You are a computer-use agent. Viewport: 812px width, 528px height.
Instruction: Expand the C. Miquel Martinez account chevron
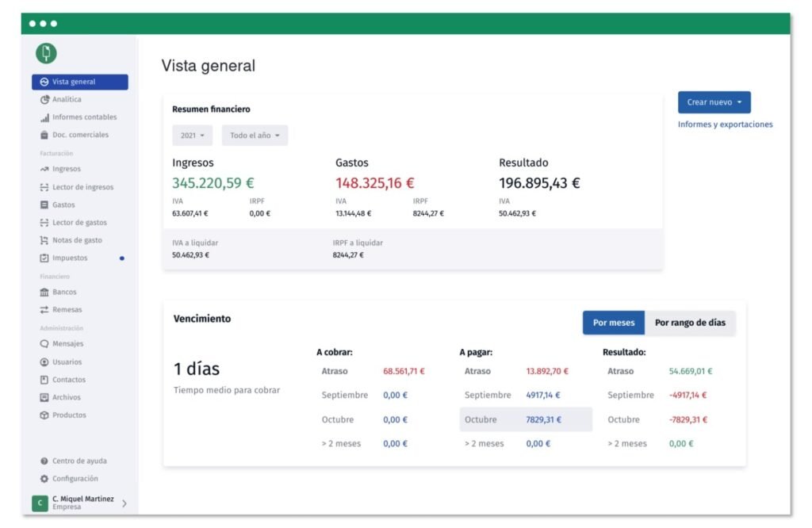(x=124, y=503)
